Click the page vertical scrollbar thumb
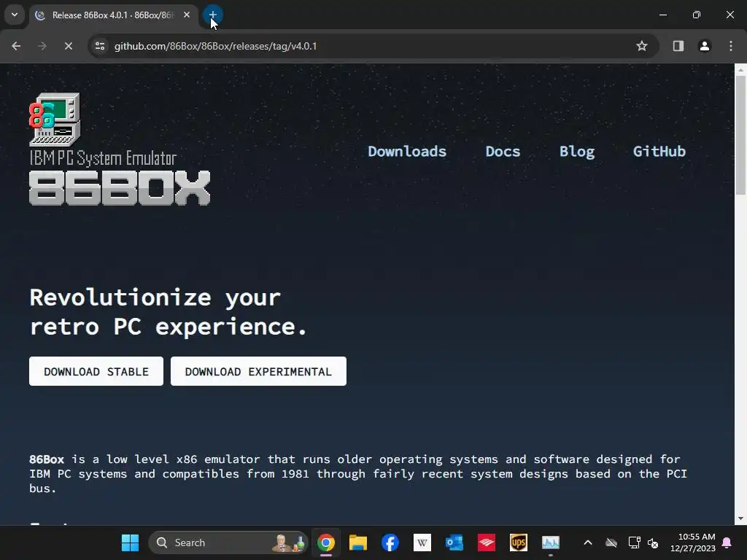Screen dimensions: 747x560 (x=740, y=135)
